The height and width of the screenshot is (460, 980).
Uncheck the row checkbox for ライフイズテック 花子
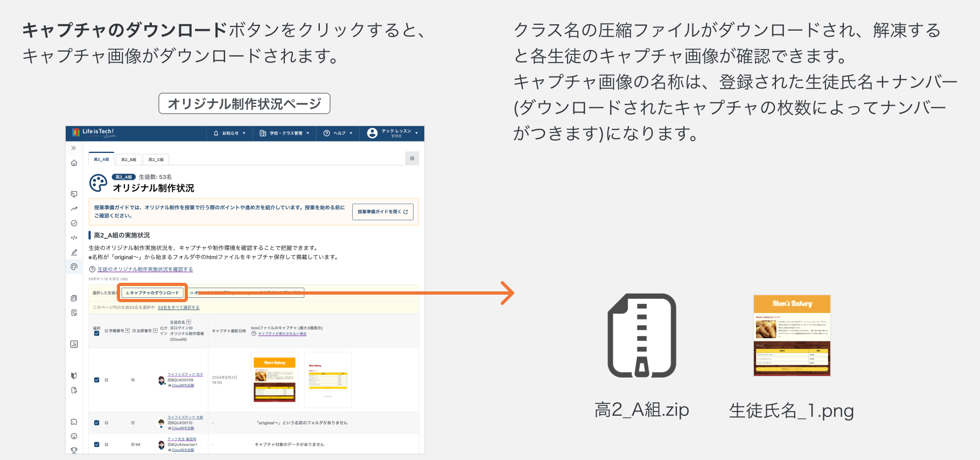pyautogui.click(x=96, y=380)
